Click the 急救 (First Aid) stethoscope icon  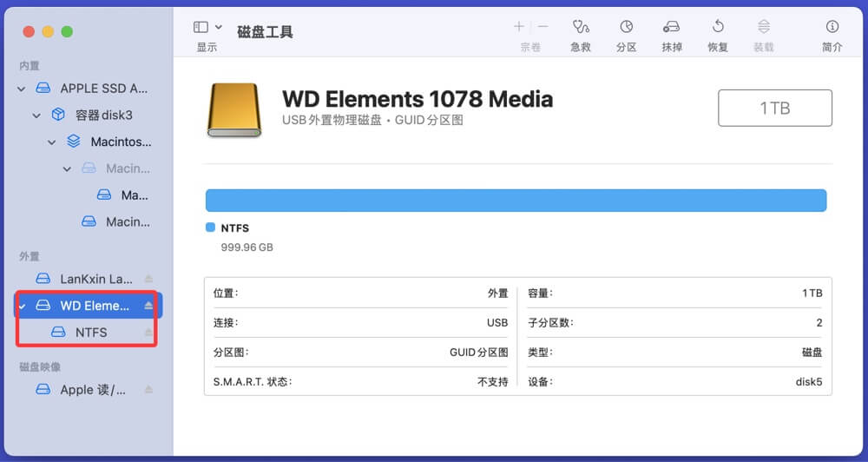[581, 28]
